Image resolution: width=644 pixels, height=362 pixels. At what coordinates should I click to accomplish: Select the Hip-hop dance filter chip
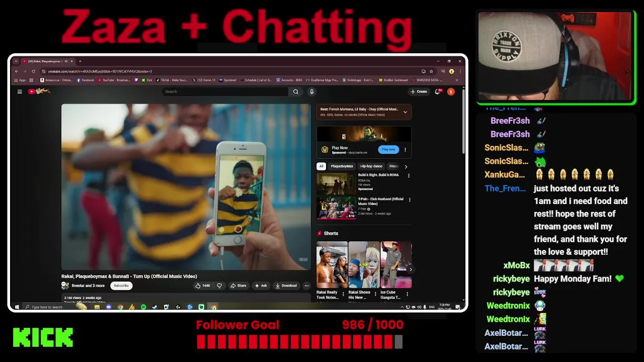371,166
